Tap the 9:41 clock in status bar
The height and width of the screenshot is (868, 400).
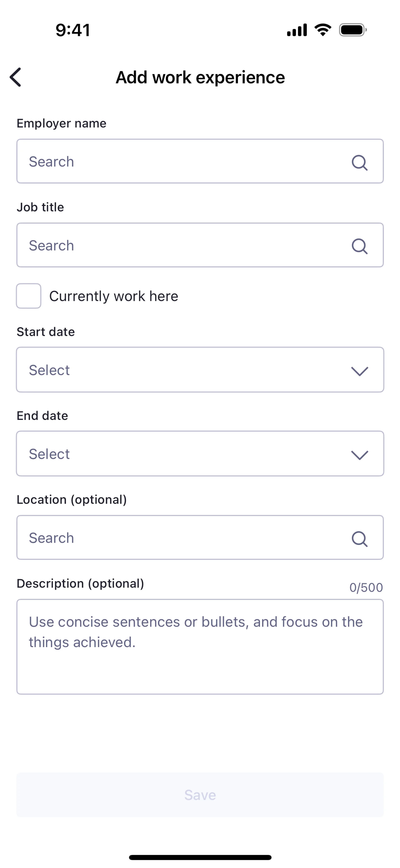pos(73,30)
